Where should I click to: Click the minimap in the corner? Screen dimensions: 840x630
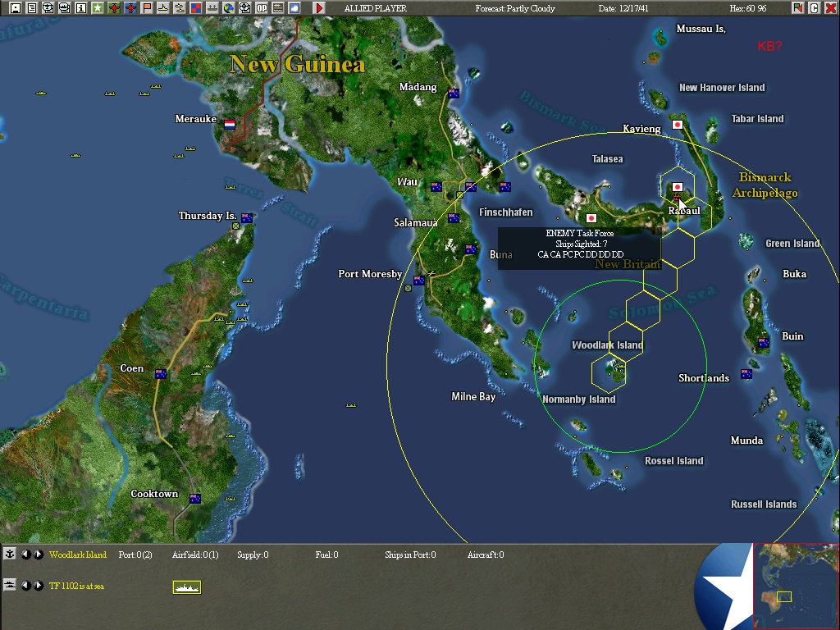[796, 586]
